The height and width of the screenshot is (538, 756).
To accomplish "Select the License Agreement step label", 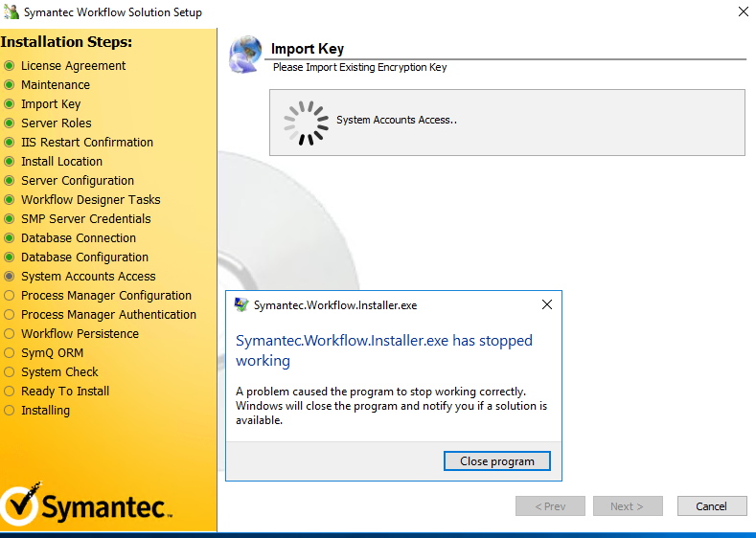I will pos(73,65).
